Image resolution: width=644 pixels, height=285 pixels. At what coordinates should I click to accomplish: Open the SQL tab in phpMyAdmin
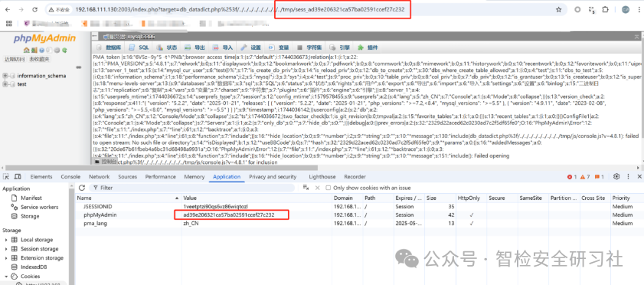tap(139, 47)
